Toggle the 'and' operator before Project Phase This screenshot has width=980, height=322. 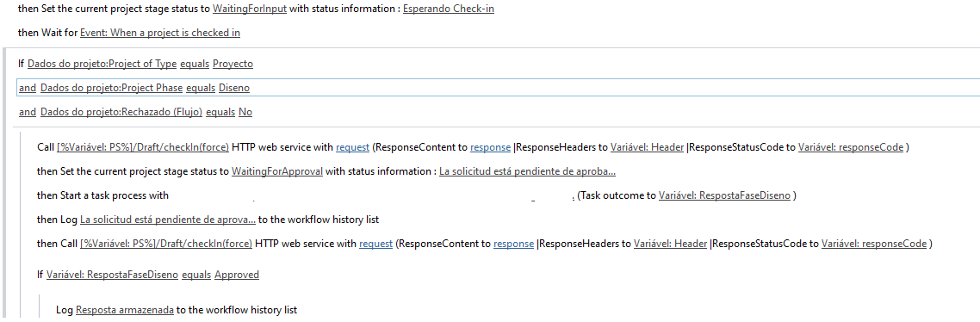pos(28,88)
